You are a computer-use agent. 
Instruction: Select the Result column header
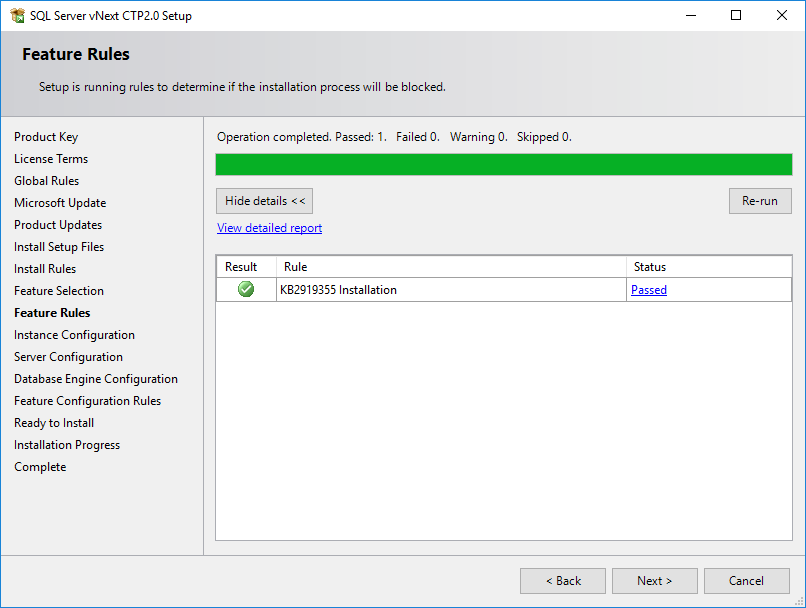pos(246,267)
